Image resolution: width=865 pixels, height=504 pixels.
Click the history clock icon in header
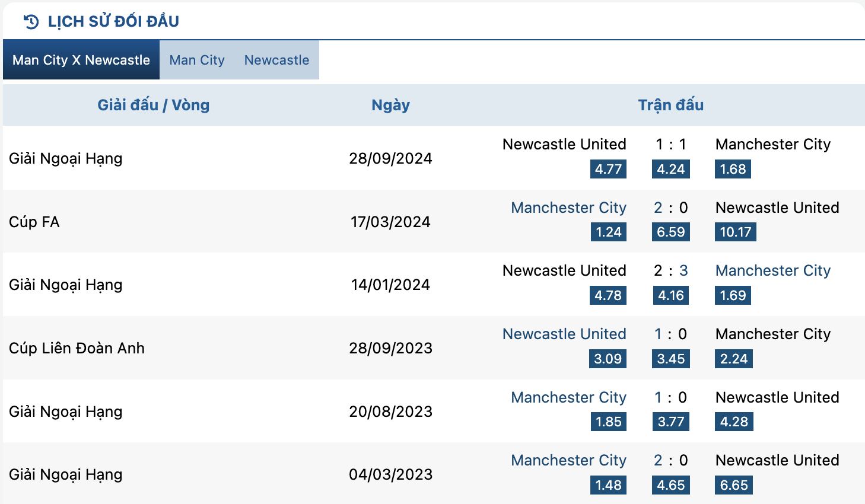pos(31,22)
